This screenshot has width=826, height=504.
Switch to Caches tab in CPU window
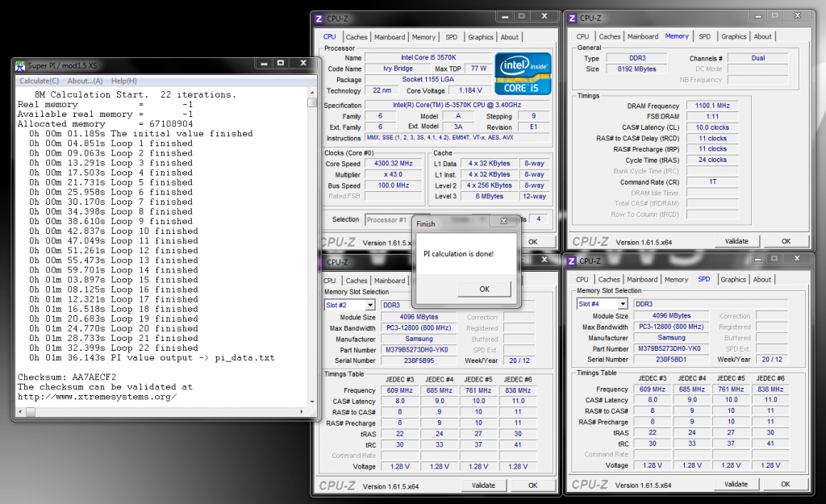[357, 37]
